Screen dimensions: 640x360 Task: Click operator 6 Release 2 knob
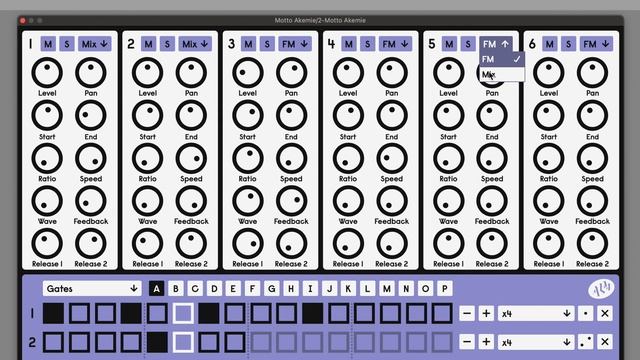click(592, 244)
